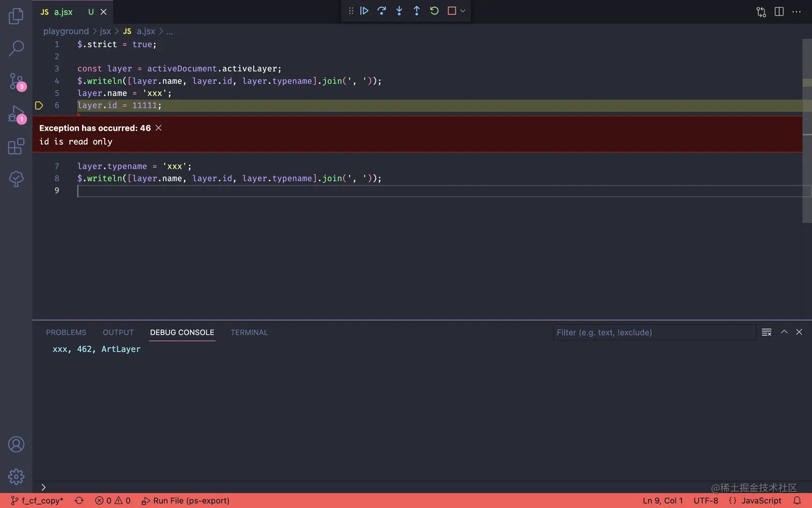Open the Run and Debug sidebar view

click(x=16, y=115)
